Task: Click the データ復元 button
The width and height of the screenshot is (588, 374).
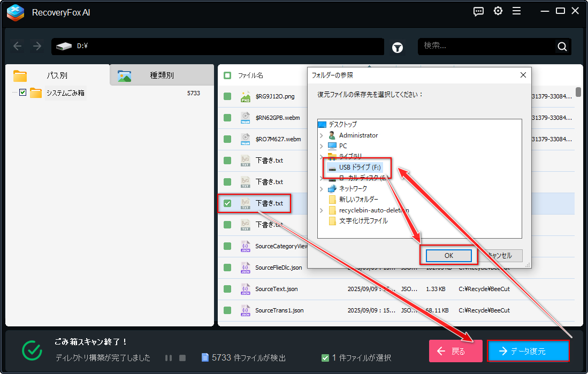Action: (x=528, y=351)
